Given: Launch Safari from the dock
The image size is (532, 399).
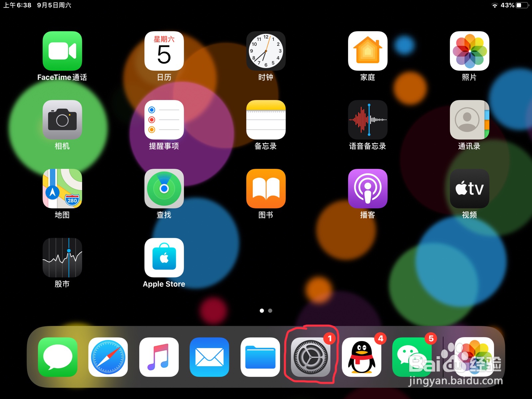Looking at the screenshot, I should (108, 357).
